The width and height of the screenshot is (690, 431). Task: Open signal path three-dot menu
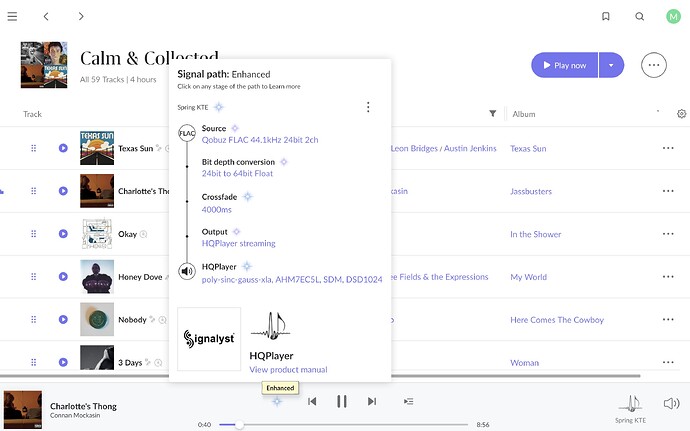pyautogui.click(x=368, y=107)
